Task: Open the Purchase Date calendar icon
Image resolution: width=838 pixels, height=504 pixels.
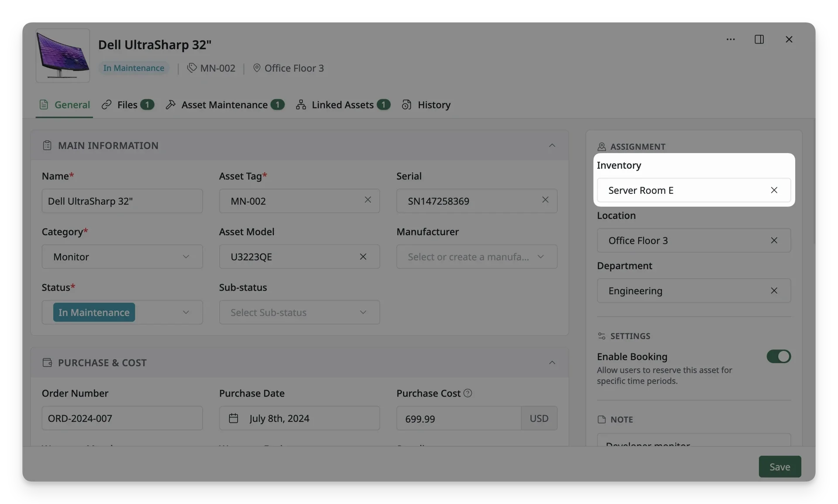Action: [233, 418]
